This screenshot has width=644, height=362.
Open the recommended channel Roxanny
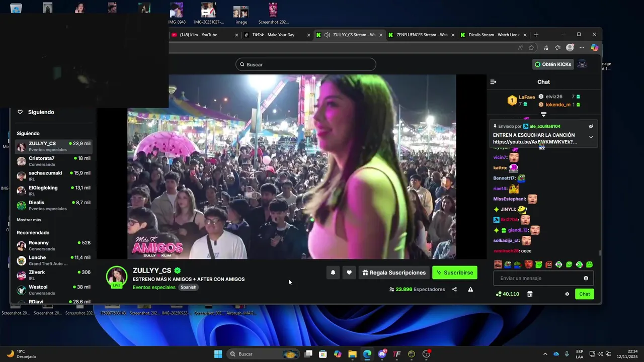pos(53,245)
